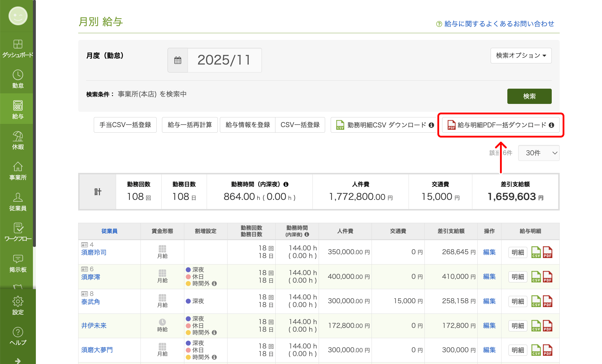This screenshot has height=364, width=602.
Task: Open 編集 link for 井伊未来
Action: pyautogui.click(x=489, y=325)
